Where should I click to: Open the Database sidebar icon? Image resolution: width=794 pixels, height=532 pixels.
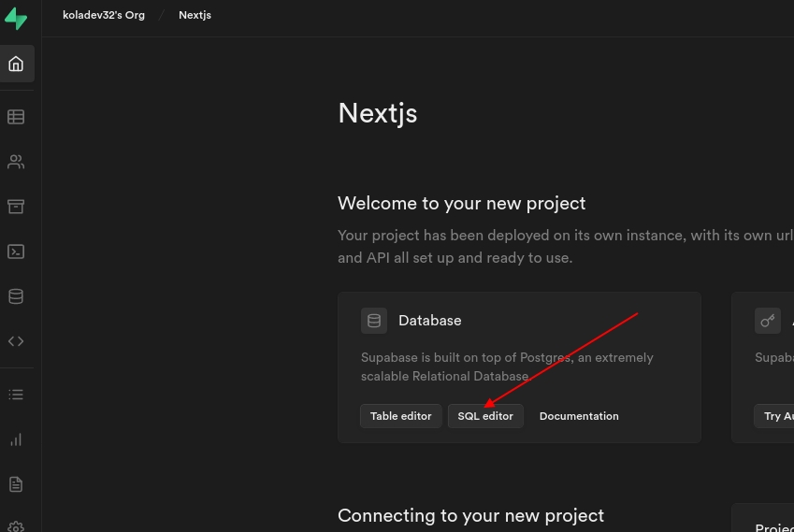coord(16,296)
